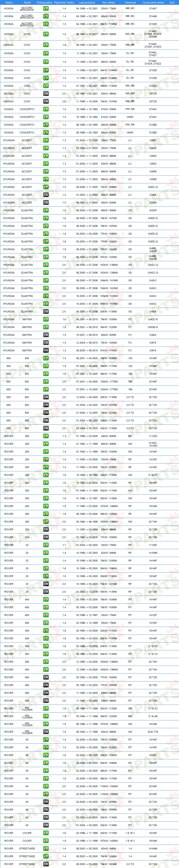Click petrol icon in 400 Tourer D 16 A8 row

click(x=46, y=716)
